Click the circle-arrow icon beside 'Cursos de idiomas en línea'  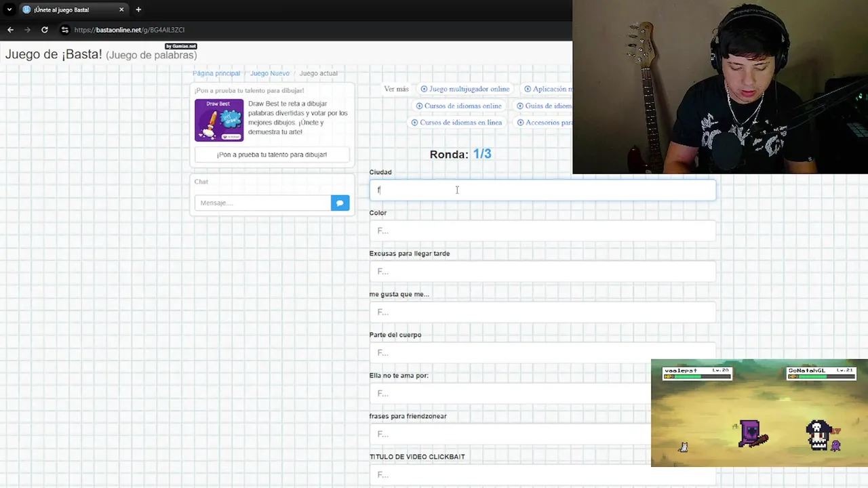pos(414,123)
